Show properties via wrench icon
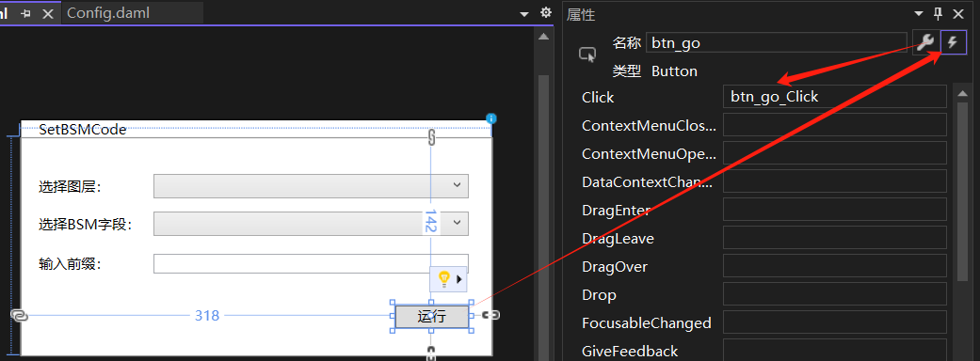Image resolution: width=980 pixels, height=361 pixels. point(925,42)
